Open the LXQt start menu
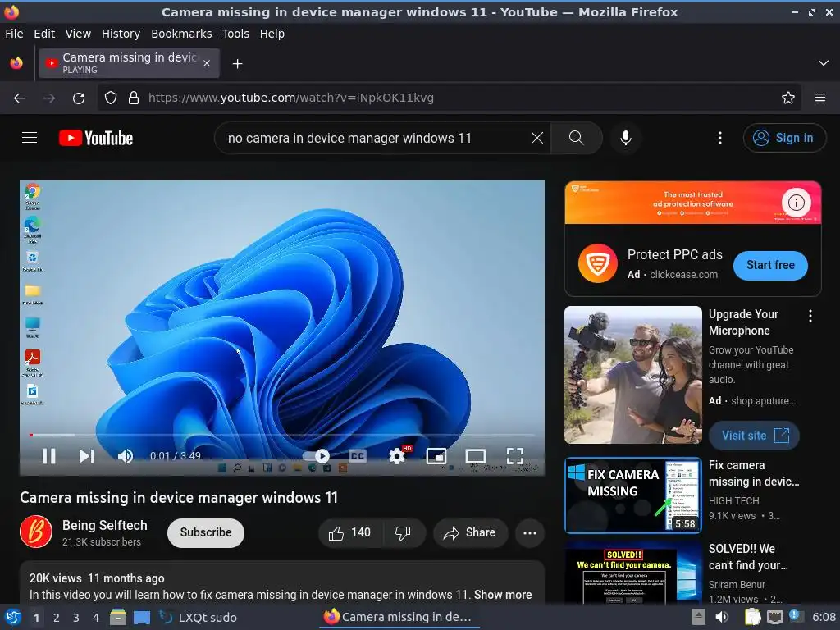The image size is (840, 630). [12, 618]
